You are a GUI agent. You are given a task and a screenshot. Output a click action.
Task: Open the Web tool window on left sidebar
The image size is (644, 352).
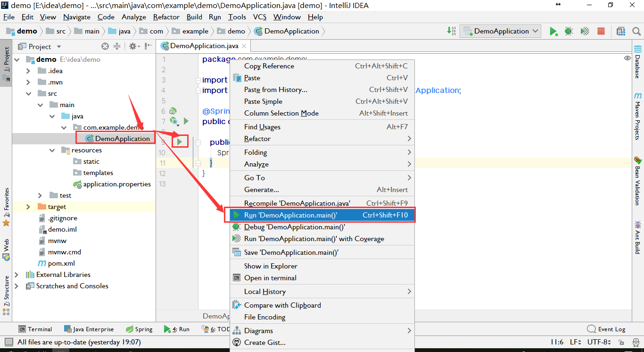6,250
